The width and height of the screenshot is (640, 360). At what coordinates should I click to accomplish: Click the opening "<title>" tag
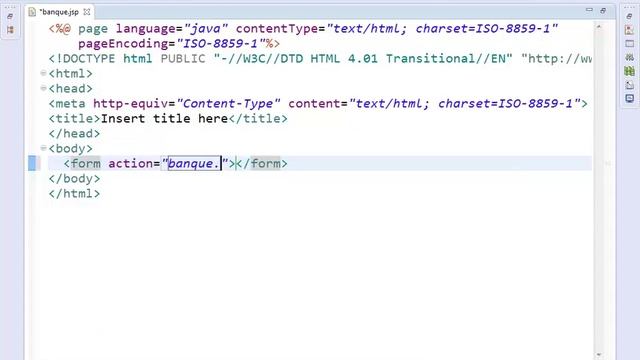pyautogui.click(x=74, y=119)
